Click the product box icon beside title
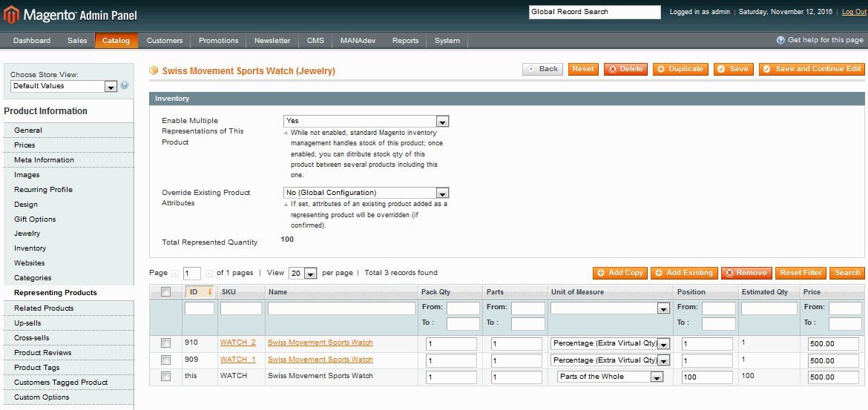 (154, 71)
